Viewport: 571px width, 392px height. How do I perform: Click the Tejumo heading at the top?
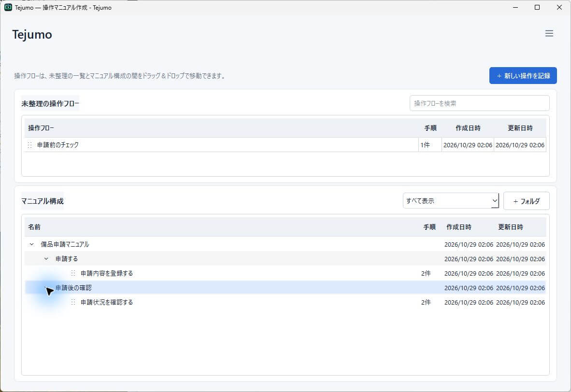(32, 35)
